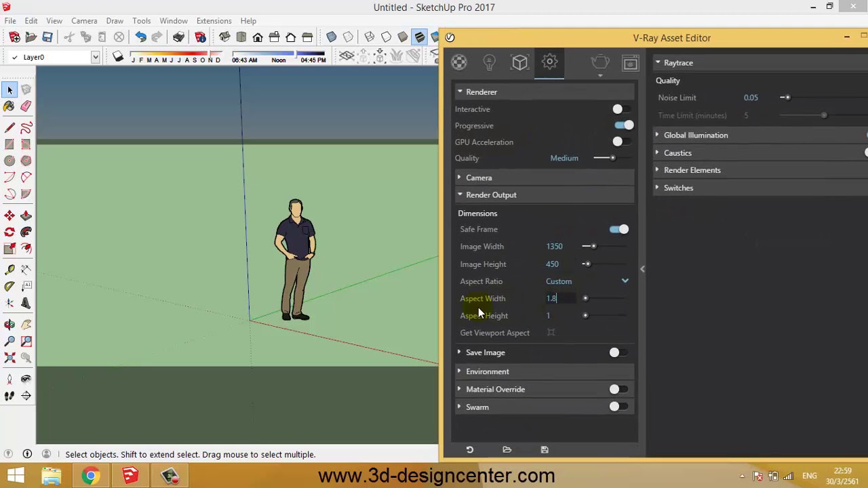Collapse the Renderer section

[x=544, y=91]
